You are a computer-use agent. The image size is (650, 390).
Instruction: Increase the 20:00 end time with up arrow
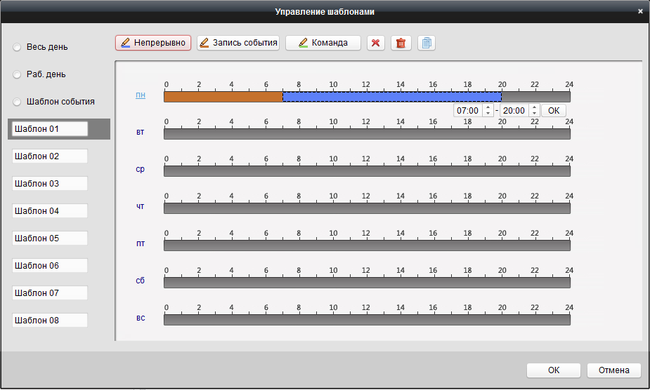pyautogui.click(x=534, y=107)
